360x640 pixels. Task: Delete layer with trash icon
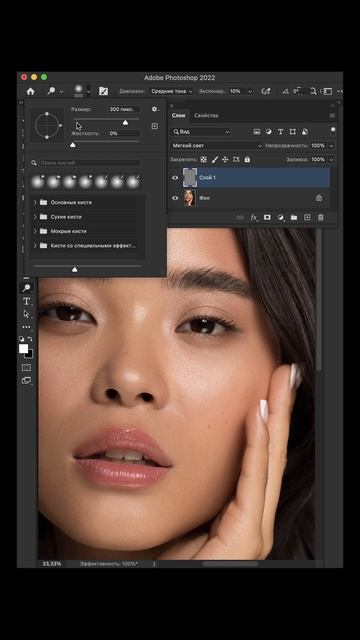pyautogui.click(x=320, y=218)
